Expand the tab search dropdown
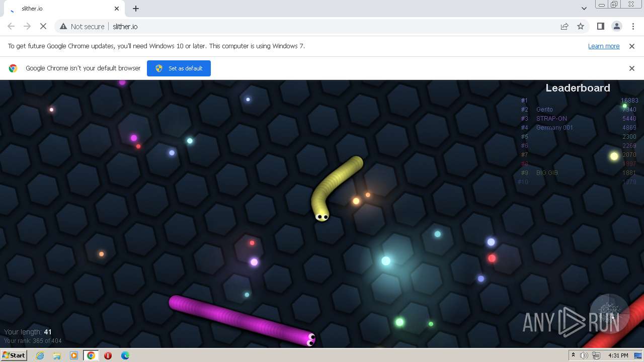The width and height of the screenshot is (644, 362). pos(584,9)
